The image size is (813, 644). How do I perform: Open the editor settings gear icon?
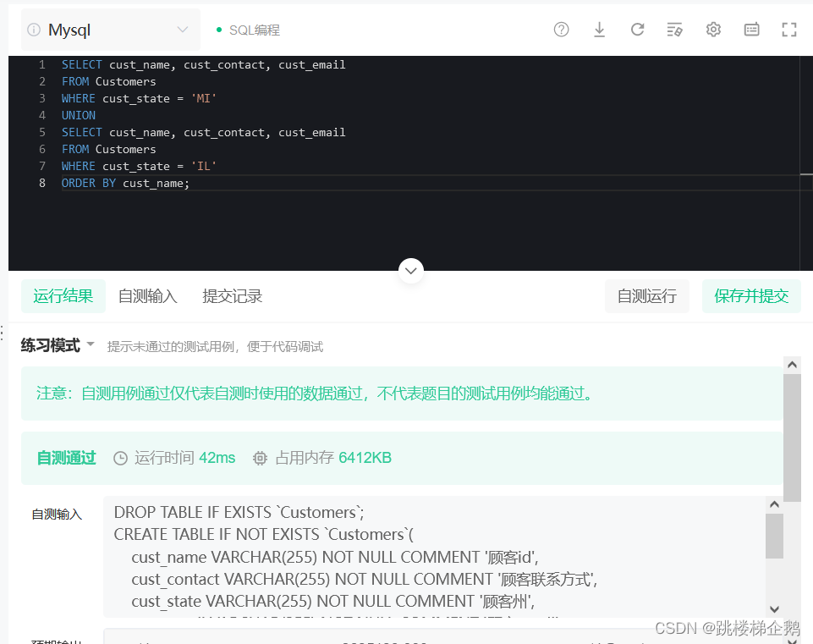point(712,29)
